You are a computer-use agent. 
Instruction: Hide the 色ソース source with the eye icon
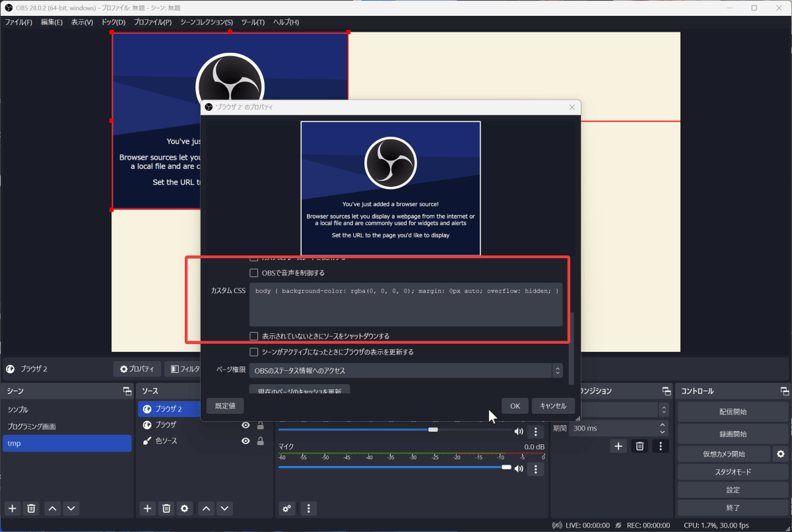(246, 441)
